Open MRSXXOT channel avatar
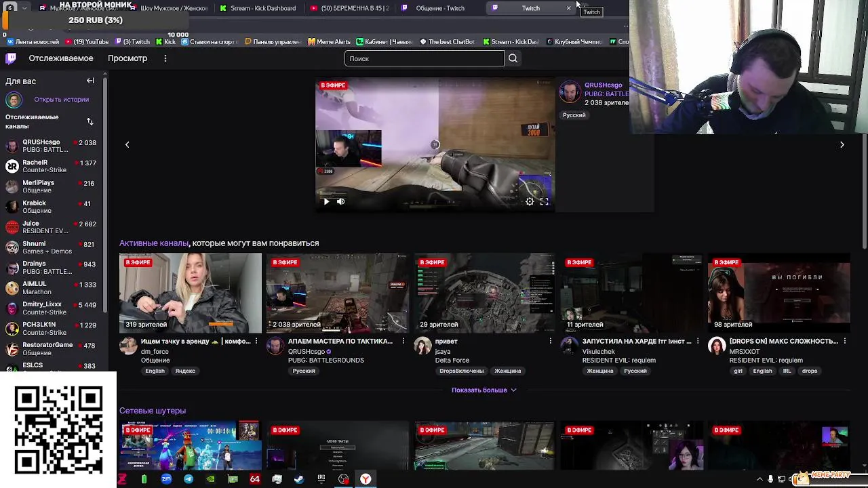Viewport: 868px width, 488px height. 717,346
